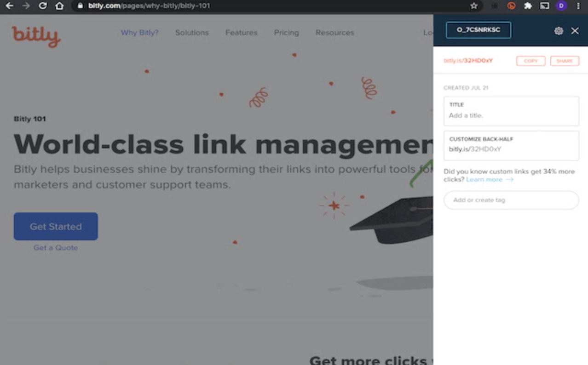The width and height of the screenshot is (588, 365).
Task: Open the Solutions menu
Action: coord(192,33)
